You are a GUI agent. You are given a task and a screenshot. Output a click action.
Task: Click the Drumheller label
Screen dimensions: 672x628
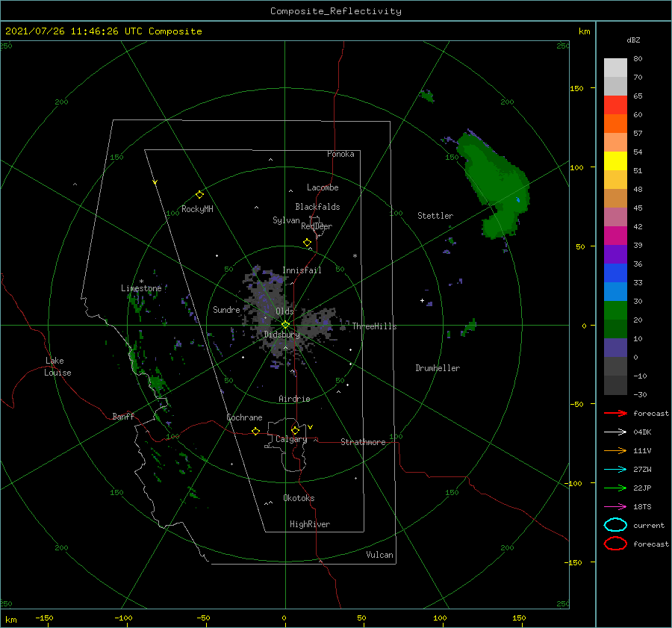click(438, 368)
